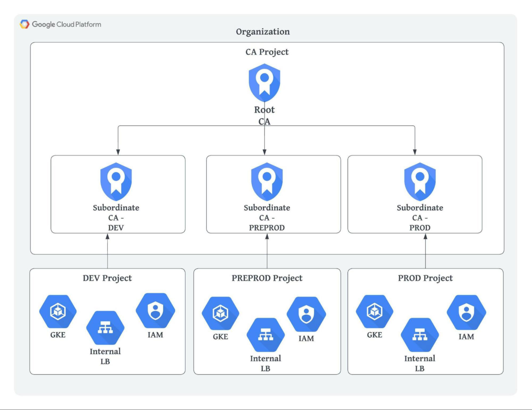This screenshot has width=532, height=410.
Task: Select the DEV Project heading label
Action: tap(107, 278)
